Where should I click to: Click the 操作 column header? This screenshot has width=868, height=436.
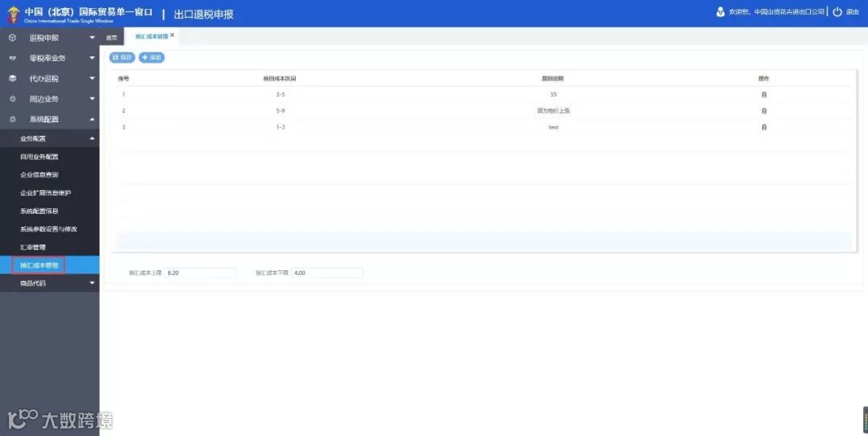[x=764, y=79]
